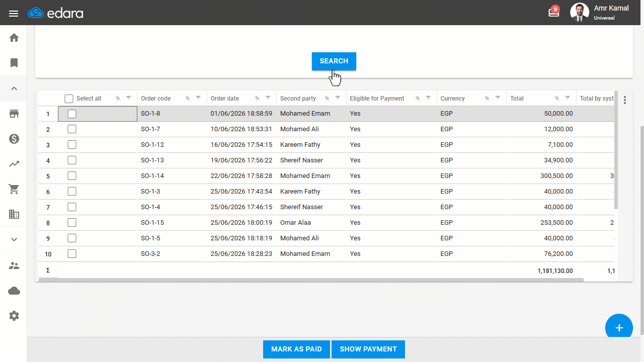Click the 300,500.00 total cell

click(x=541, y=176)
